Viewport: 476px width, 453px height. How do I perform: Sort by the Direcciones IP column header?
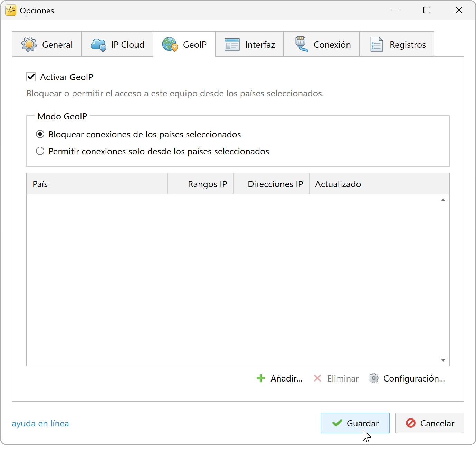point(271,184)
